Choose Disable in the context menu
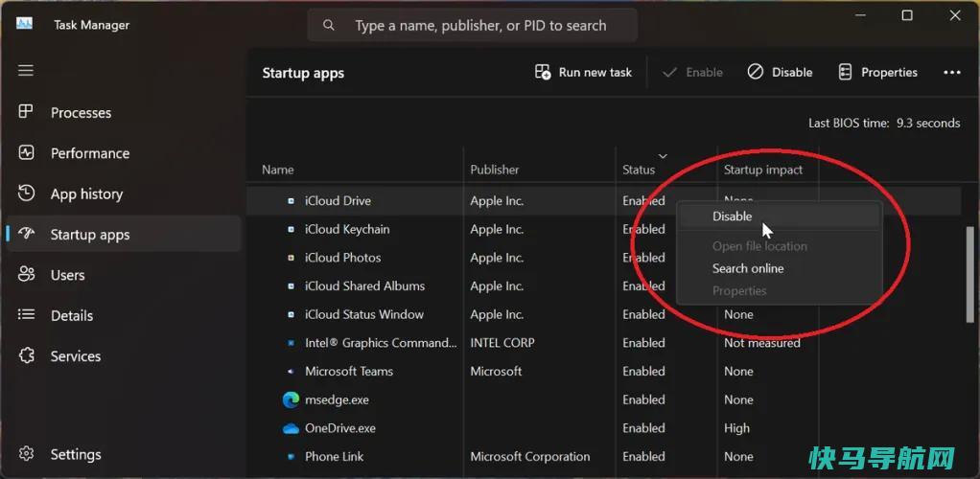Screen dimensions: 980x479 click(x=779, y=217)
